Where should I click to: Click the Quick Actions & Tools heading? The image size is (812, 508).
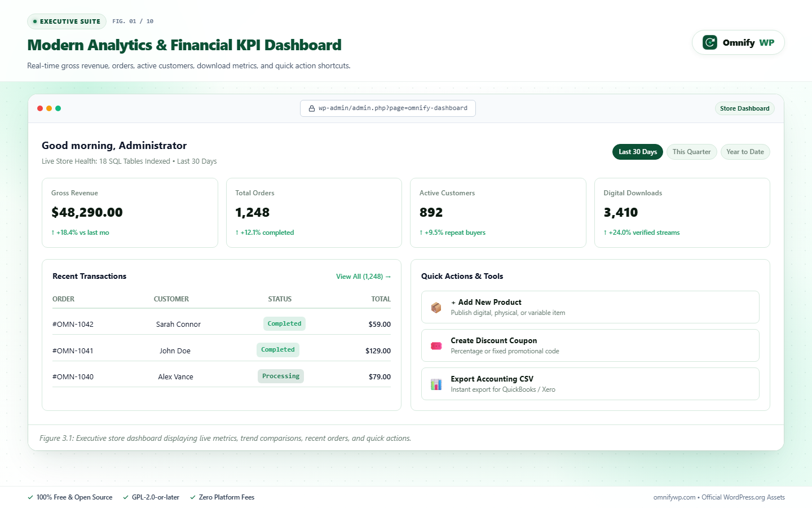tap(462, 277)
